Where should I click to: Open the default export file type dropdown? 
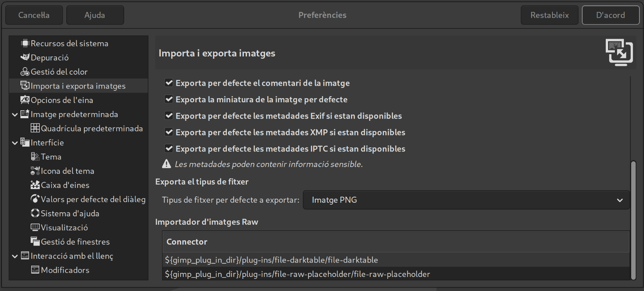466,200
